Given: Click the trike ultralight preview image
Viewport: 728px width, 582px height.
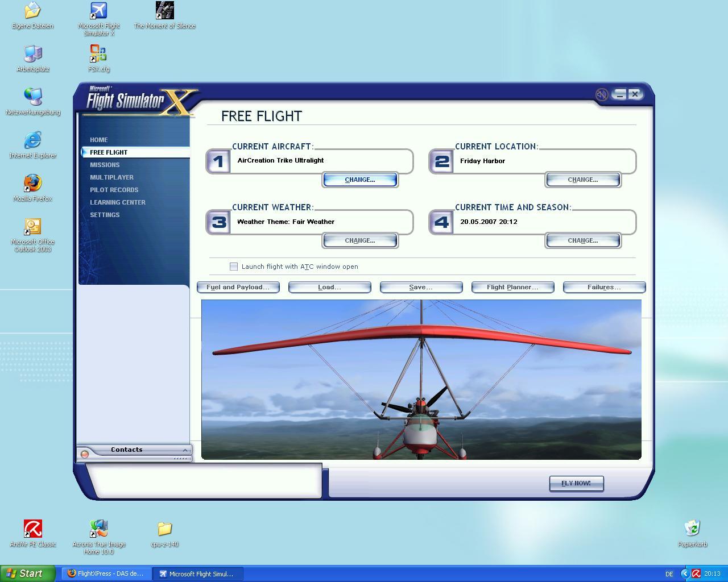Looking at the screenshot, I should pos(421,380).
